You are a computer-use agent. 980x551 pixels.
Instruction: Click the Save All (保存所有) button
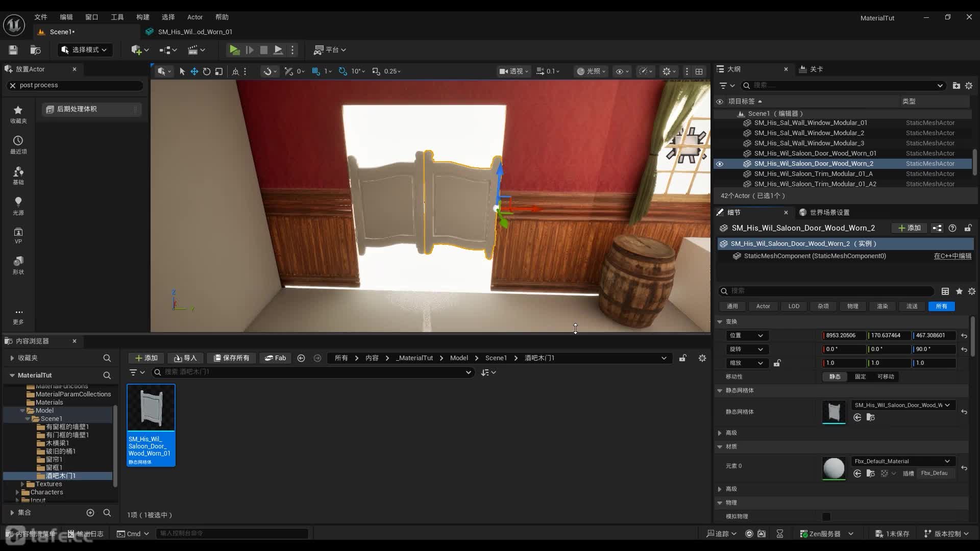coord(231,358)
